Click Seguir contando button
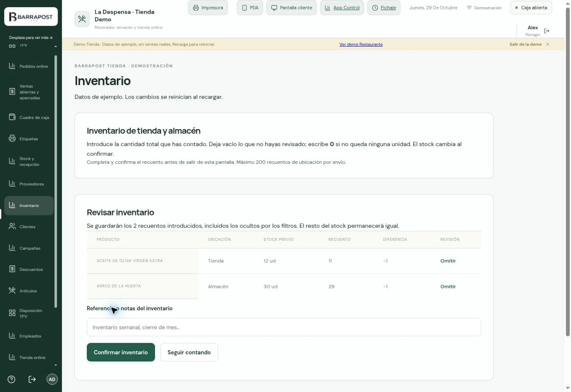 [189, 352]
